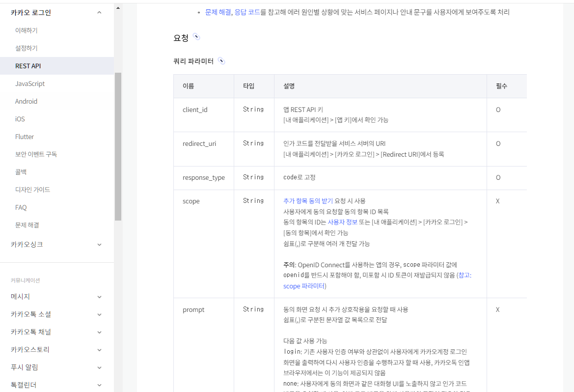Open 이해하기 page in sidebar
This screenshot has height=392, width=574.
click(27, 30)
